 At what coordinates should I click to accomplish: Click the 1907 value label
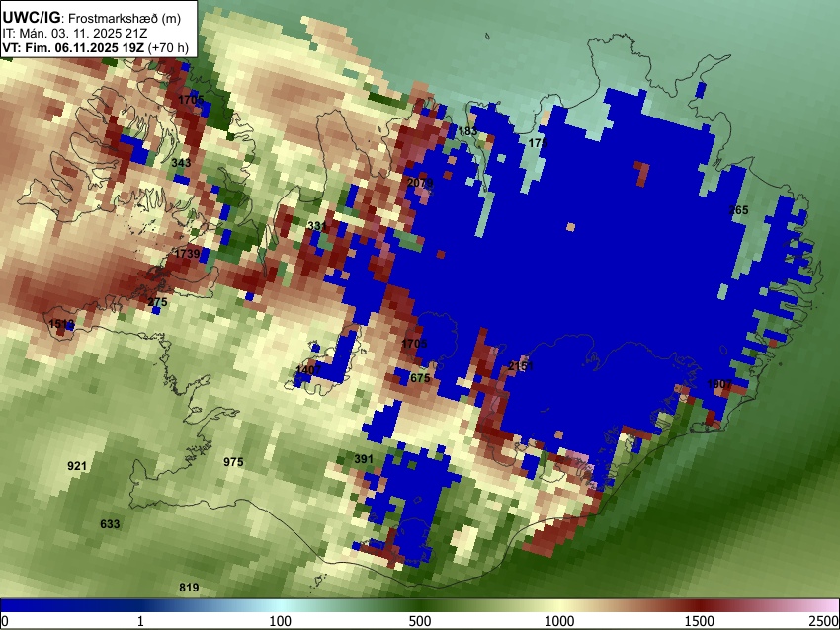coord(719,384)
